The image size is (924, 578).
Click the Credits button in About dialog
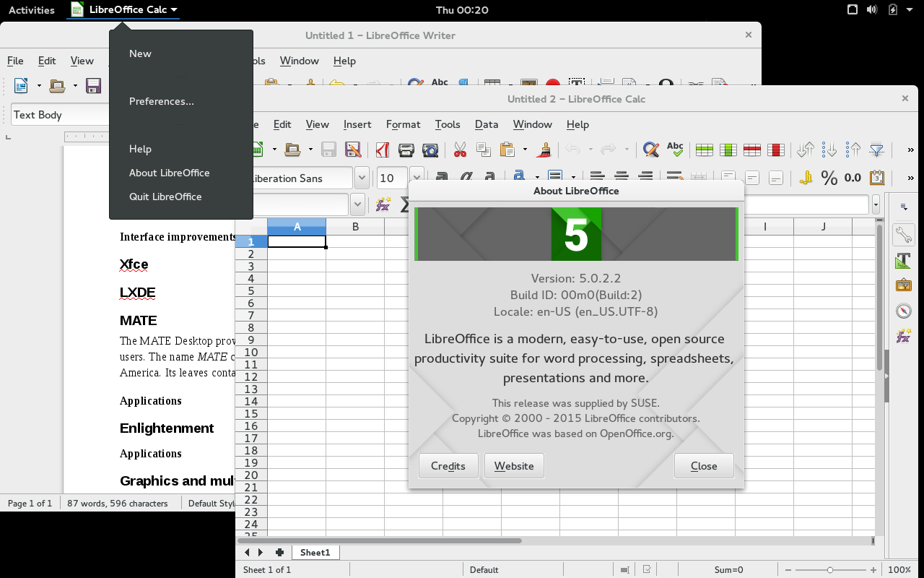(448, 466)
